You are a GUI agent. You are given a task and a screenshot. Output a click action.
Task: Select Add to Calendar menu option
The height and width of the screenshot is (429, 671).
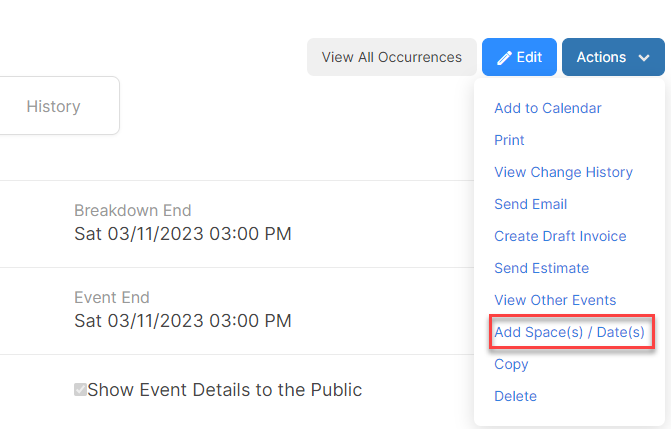click(548, 108)
